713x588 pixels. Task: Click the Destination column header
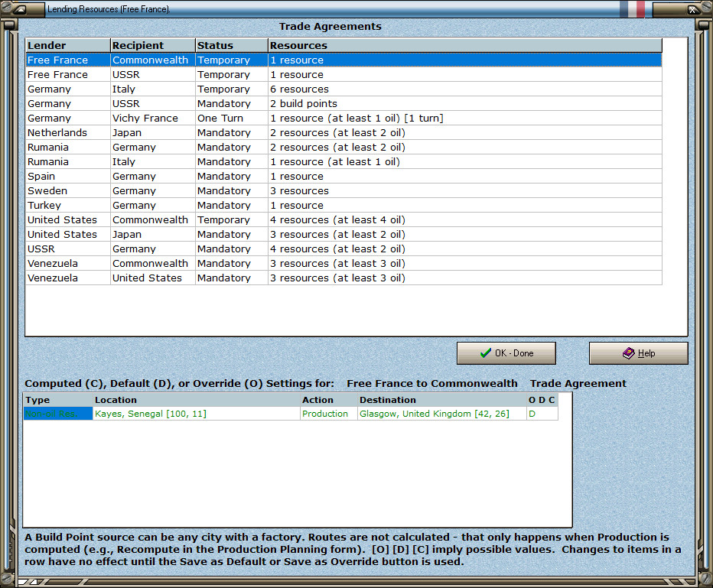coord(441,400)
